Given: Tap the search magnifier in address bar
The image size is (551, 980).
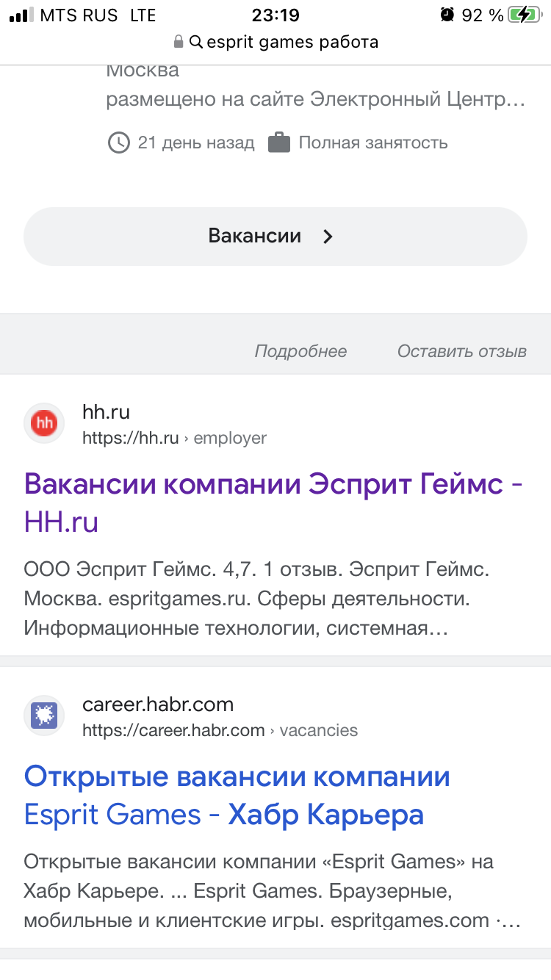Looking at the screenshot, I should click(196, 43).
